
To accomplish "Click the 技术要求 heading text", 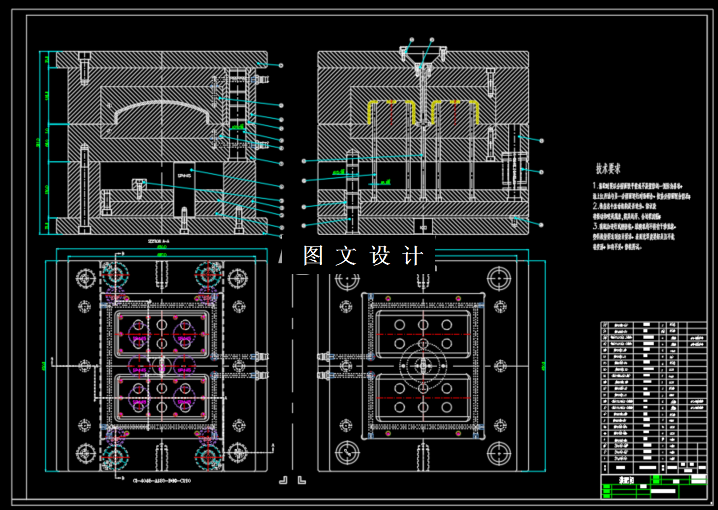I will pos(608,169).
